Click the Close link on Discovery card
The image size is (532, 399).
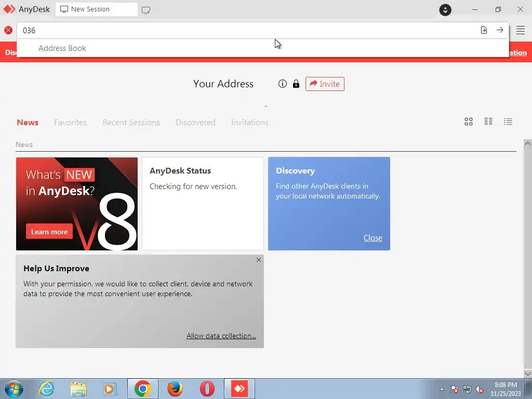(x=373, y=238)
